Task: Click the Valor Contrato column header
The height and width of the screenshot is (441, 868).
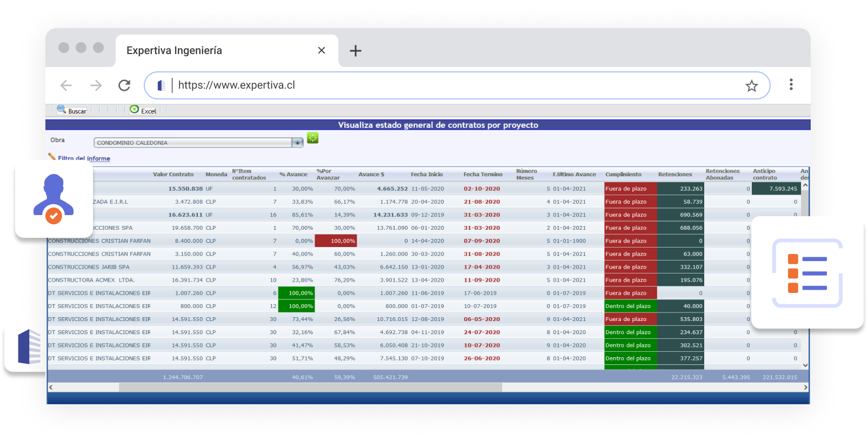Action: (x=173, y=175)
